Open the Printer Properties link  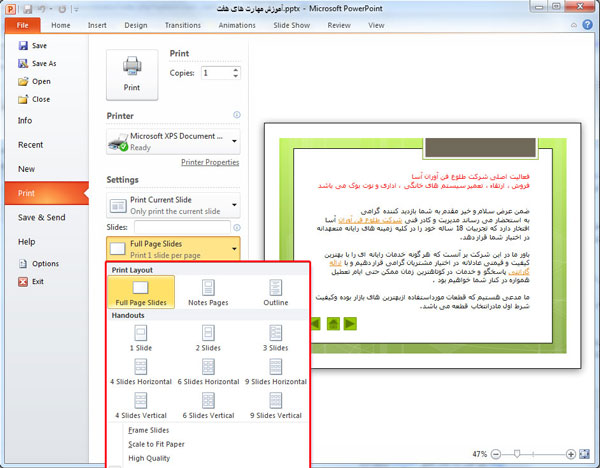[210, 162]
